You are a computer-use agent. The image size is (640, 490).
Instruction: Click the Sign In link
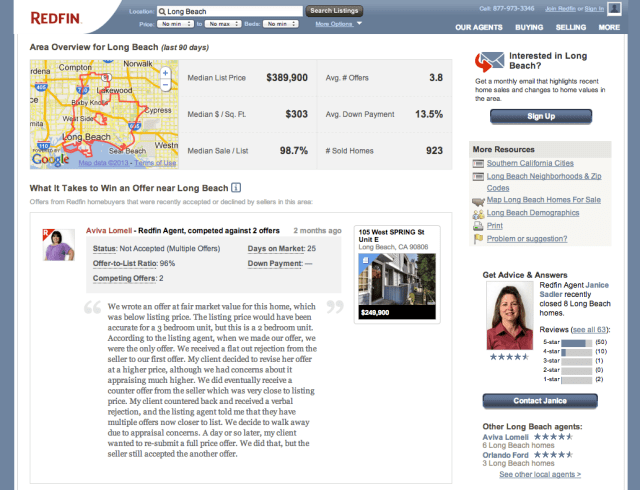pyautogui.click(x=594, y=9)
